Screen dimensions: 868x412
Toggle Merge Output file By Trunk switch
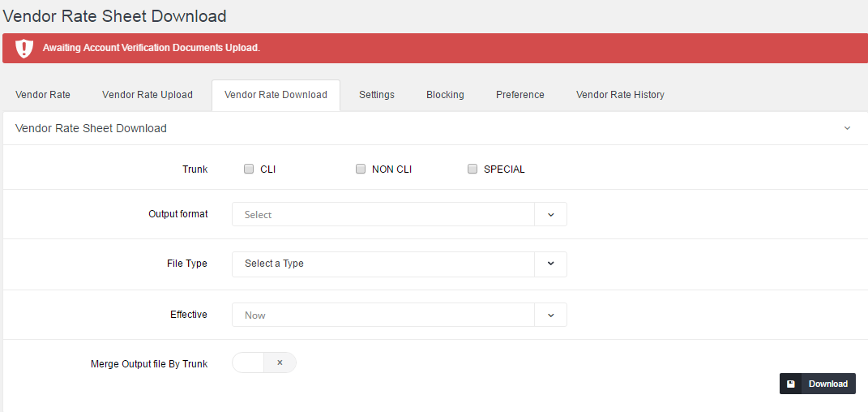(264, 363)
